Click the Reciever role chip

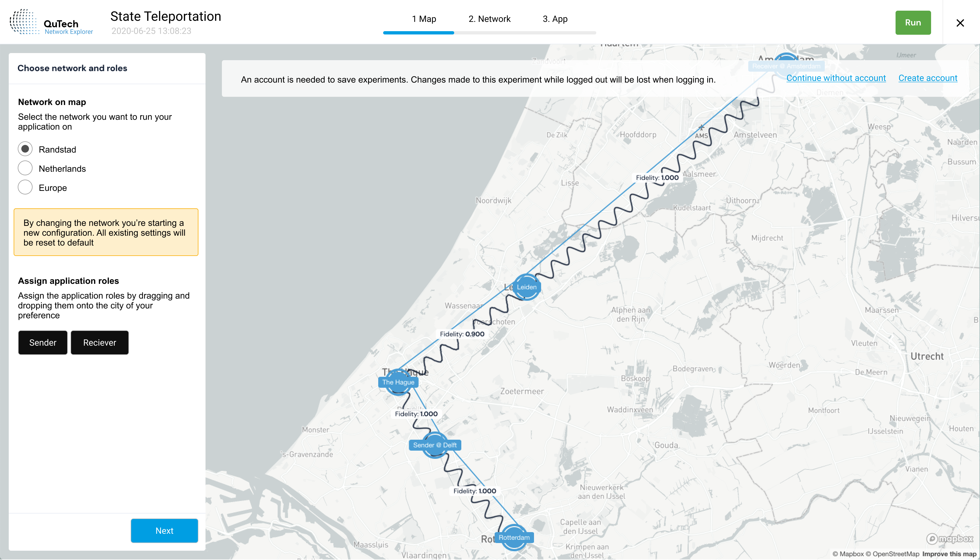click(99, 342)
